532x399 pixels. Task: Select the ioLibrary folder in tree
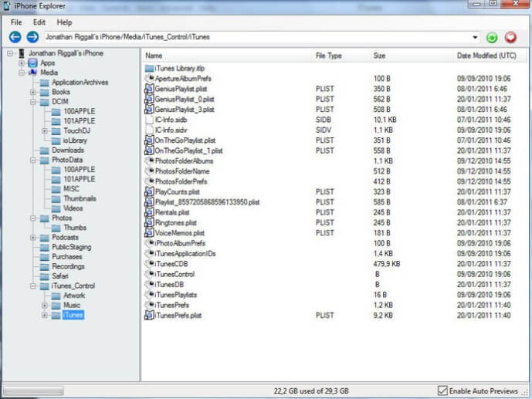click(x=75, y=140)
